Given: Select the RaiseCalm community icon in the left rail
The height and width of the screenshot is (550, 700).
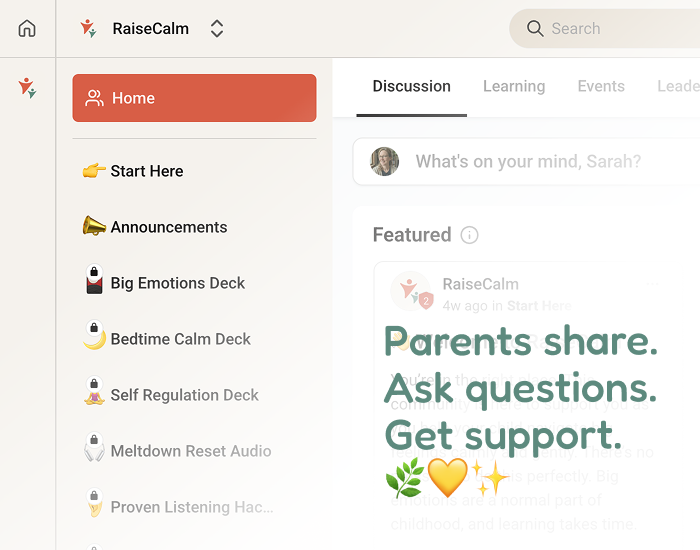Looking at the screenshot, I should (27, 88).
